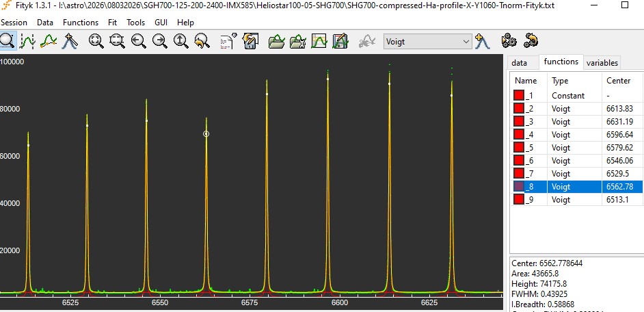Screen dimensions: 644x312
Task: Click the execute script icon
Action: [228, 41]
